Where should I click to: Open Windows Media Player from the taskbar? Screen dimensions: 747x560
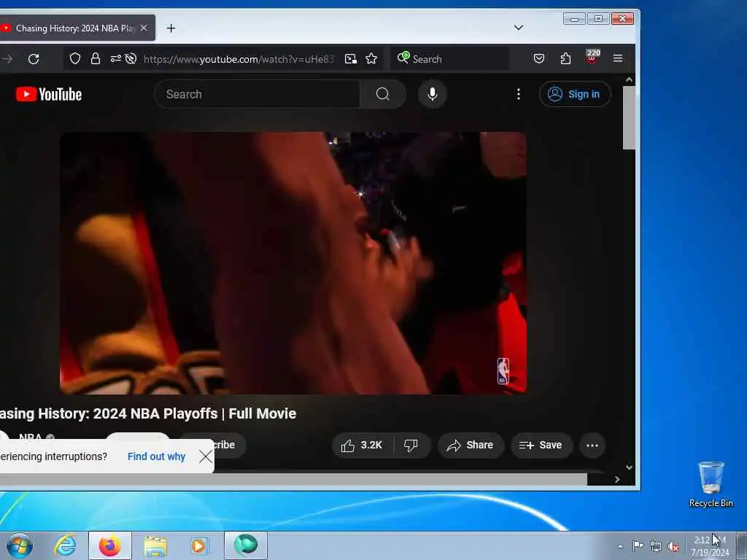[x=199, y=545]
